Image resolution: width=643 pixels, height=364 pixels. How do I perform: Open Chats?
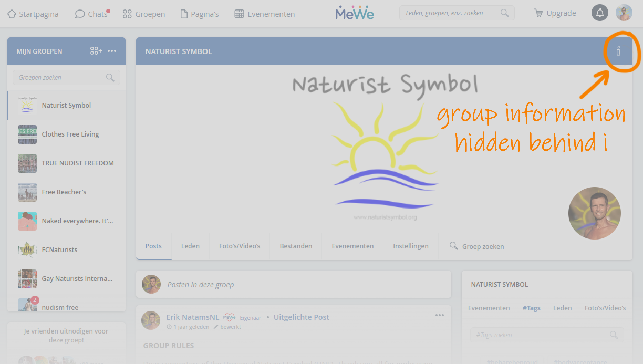point(92,14)
